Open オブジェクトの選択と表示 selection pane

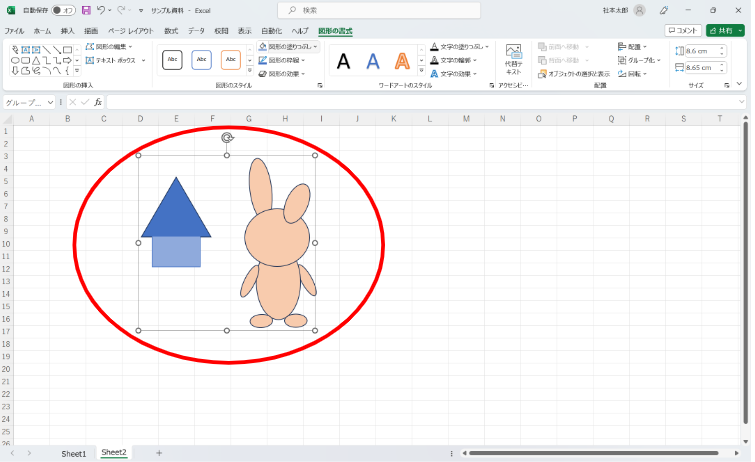(x=574, y=74)
